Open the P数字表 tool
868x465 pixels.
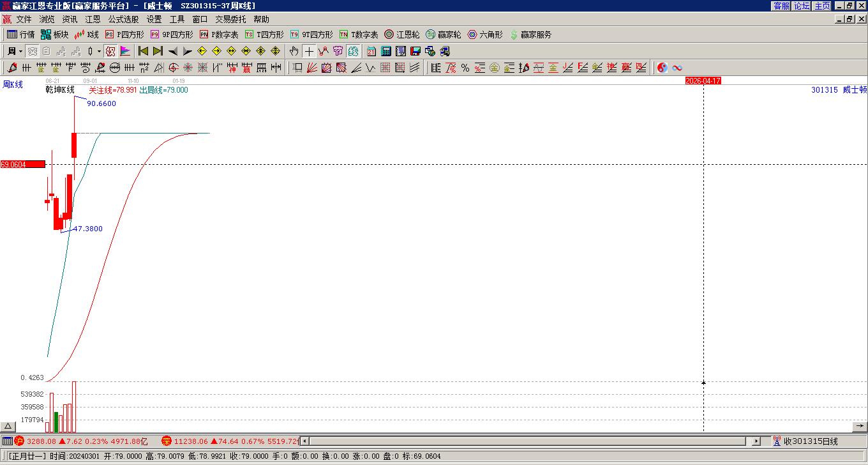(x=219, y=34)
